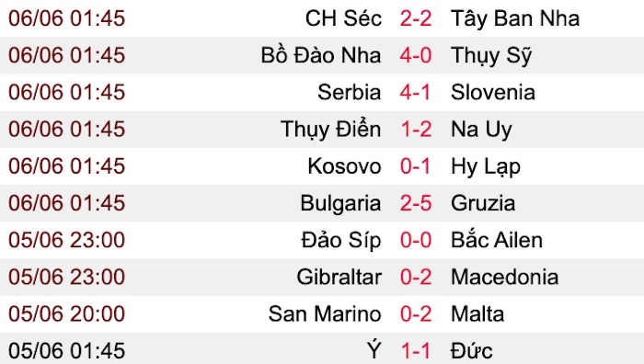View the 2-5 Bulgaria versus Gruzia score

416,203
